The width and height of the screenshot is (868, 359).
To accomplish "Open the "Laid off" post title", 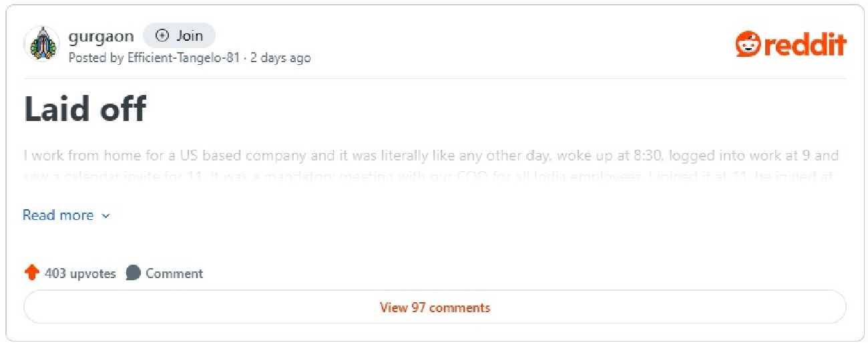I will point(85,108).
